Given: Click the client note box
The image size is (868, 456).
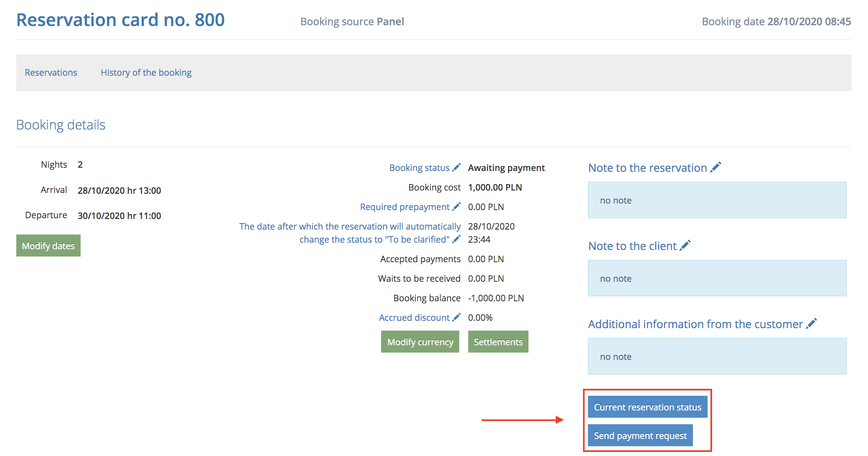Looking at the screenshot, I should (x=717, y=278).
